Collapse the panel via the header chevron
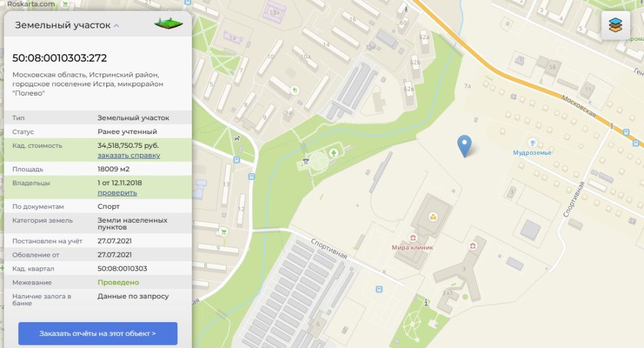Screen dimensions: 644x348 point(116,25)
